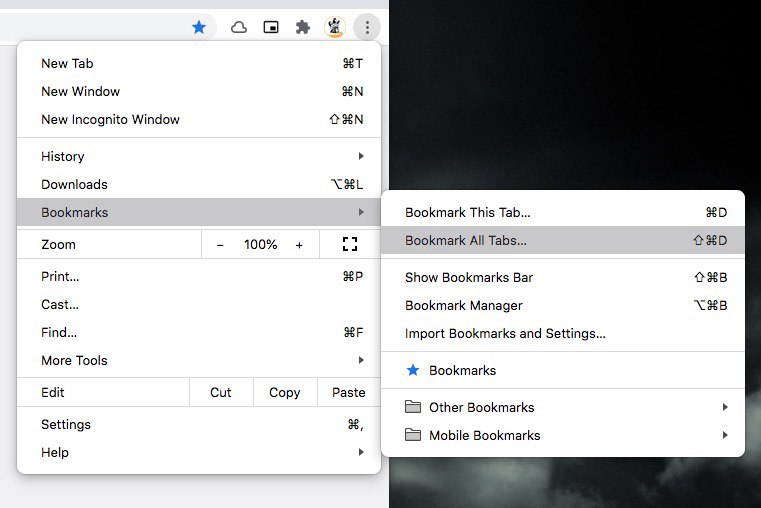Screen dimensions: 761x508
Task: Click the blue bookmark star icon
Action: point(199,27)
